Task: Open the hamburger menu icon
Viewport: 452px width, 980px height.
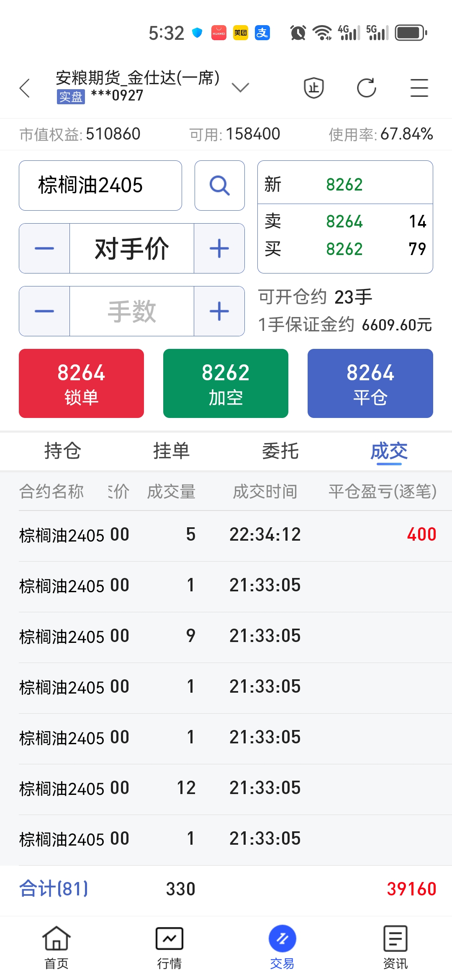Action: (419, 88)
